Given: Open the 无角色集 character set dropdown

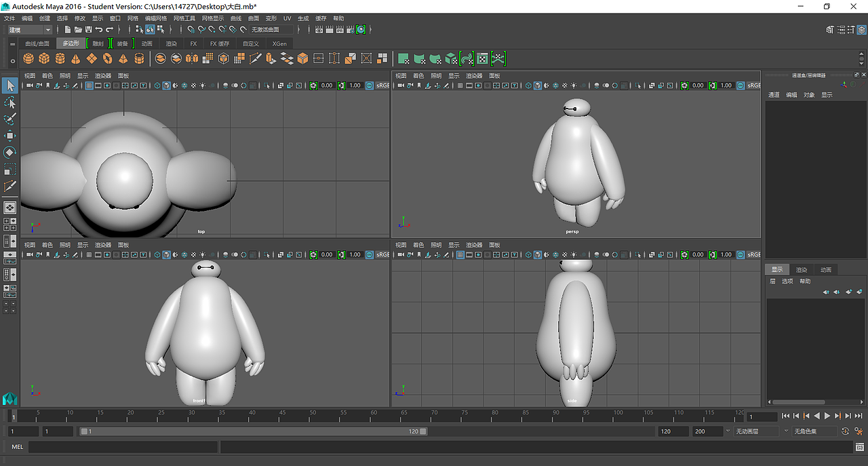Looking at the screenshot, I should [x=816, y=431].
